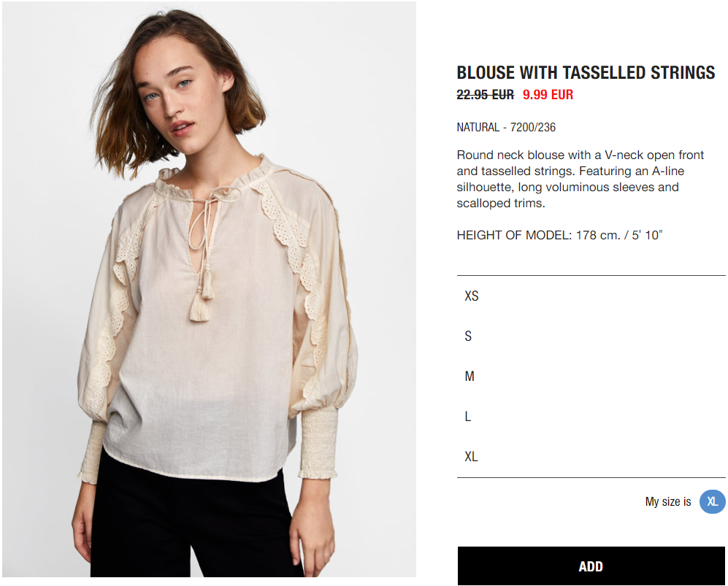Select XL in the size list
Screen dimensions: 728x586
click(591, 457)
